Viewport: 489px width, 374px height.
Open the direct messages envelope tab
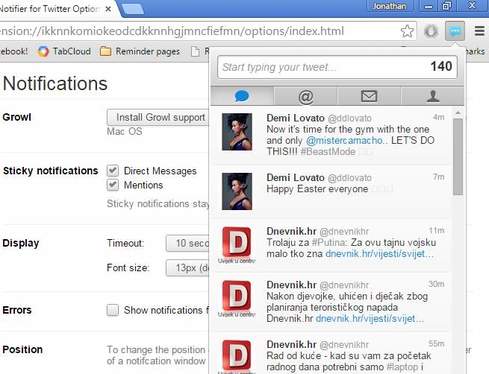coord(369,96)
